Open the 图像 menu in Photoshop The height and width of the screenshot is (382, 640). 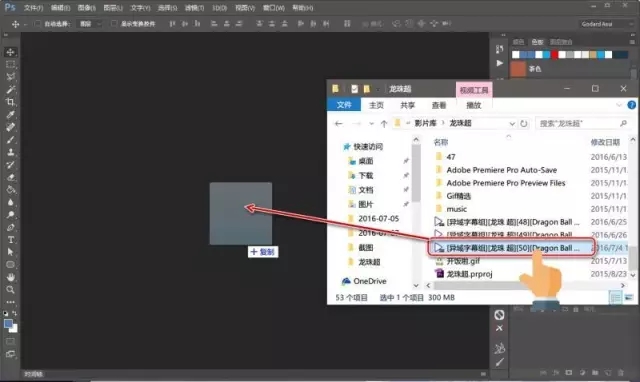point(86,8)
